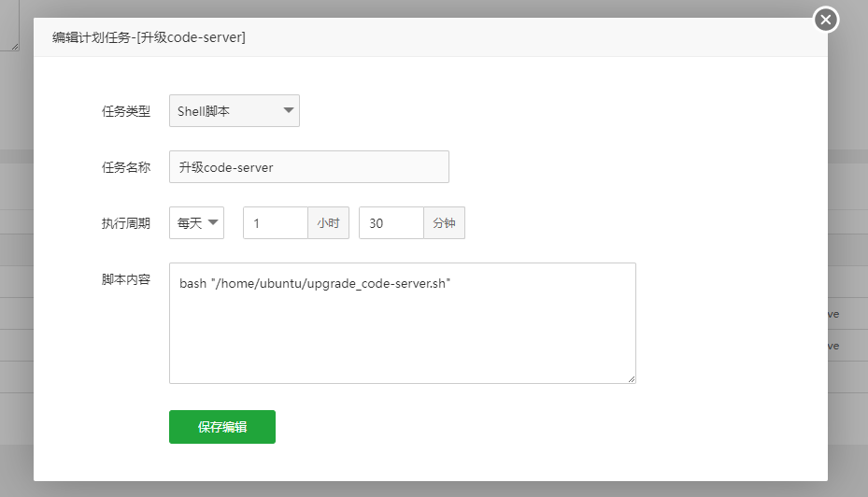This screenshot has width=868, height=497.
Task: Grab the script textarea resize handle
Action: (x=632, y=378)
